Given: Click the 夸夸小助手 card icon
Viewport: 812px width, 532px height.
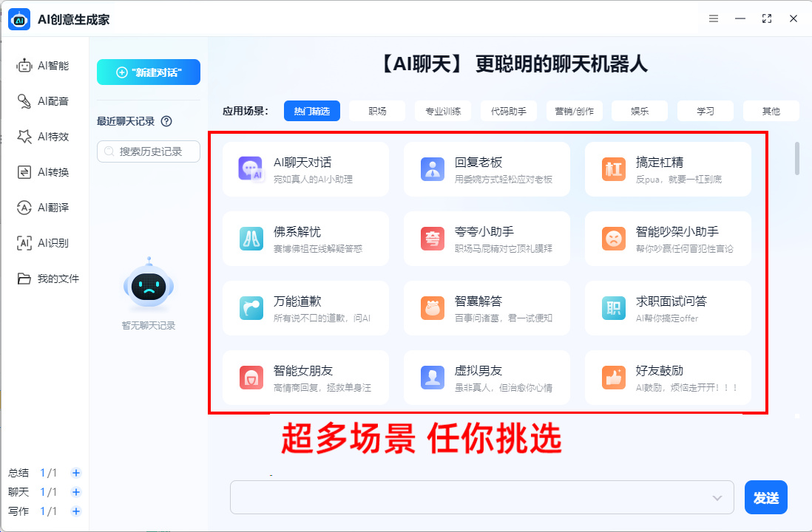Looking at the screenshot, I should click(x=433, y=239).
